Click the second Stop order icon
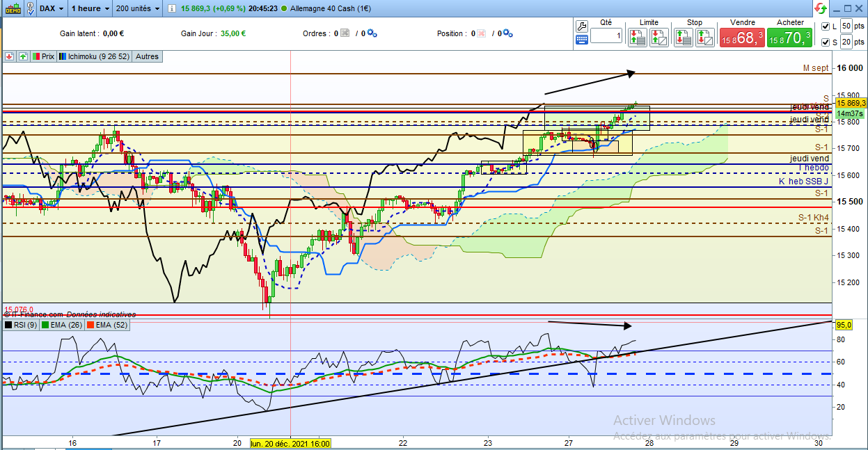The width and height of the screenshot is (868, 450). (704, 38)
